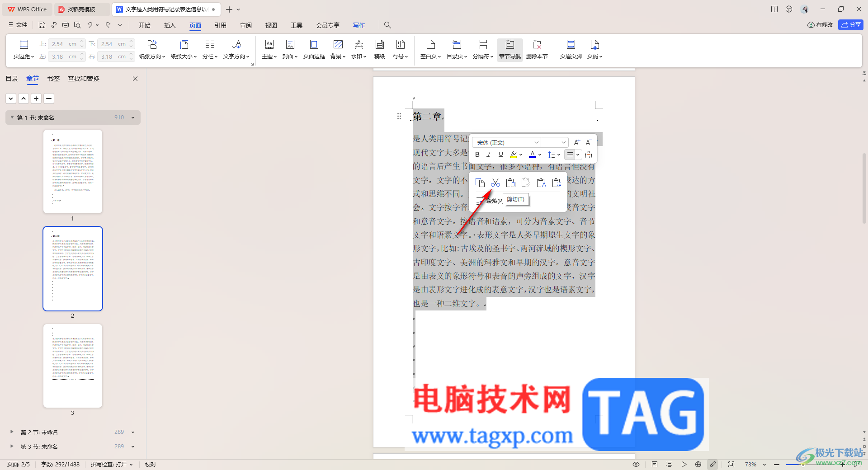868x470 pixels.
Task: Click 校对 proofreading in status bar
Action: click(x=151, y=464)
